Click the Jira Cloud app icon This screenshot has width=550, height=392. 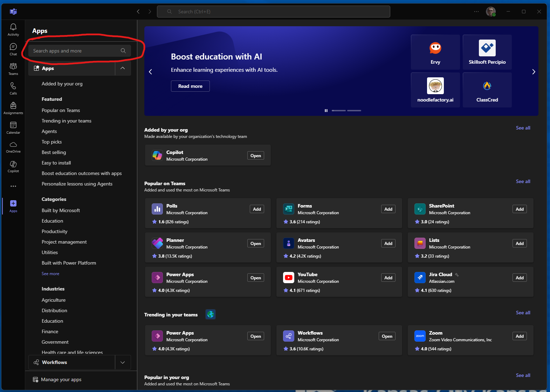pos(420,278)
